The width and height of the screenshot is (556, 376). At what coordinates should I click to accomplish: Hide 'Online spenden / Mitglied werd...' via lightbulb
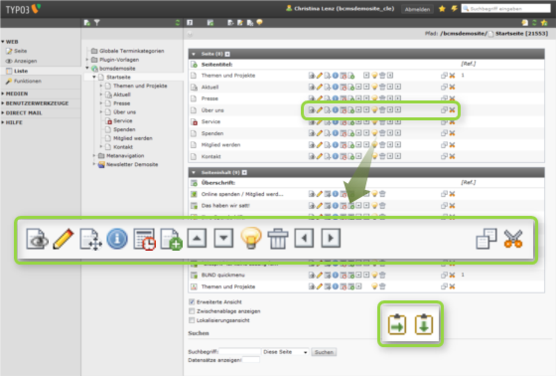(x=374, y=194)
